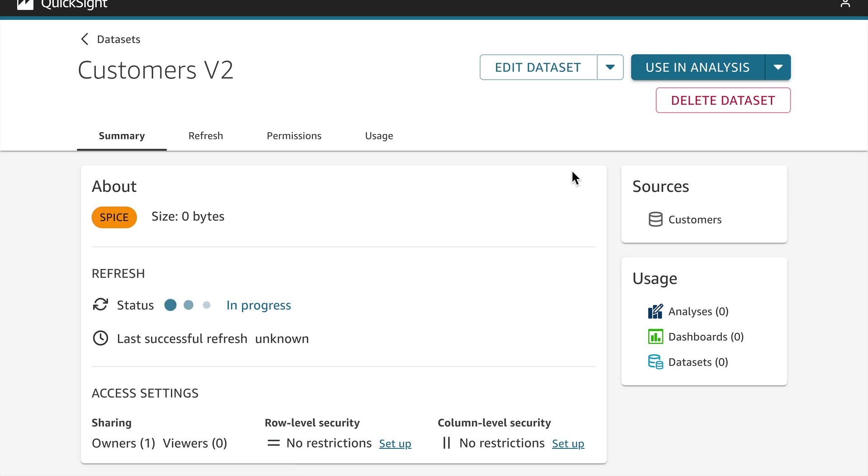868x476 pixels.
Task: Click the Datasets usage icon
Action: [655, 362]
